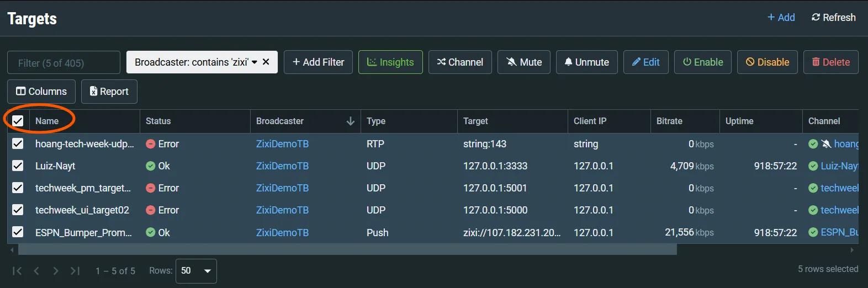Screen dimensions: 868x288
Task: Disable the selected targets
Action: pos(768,62)
